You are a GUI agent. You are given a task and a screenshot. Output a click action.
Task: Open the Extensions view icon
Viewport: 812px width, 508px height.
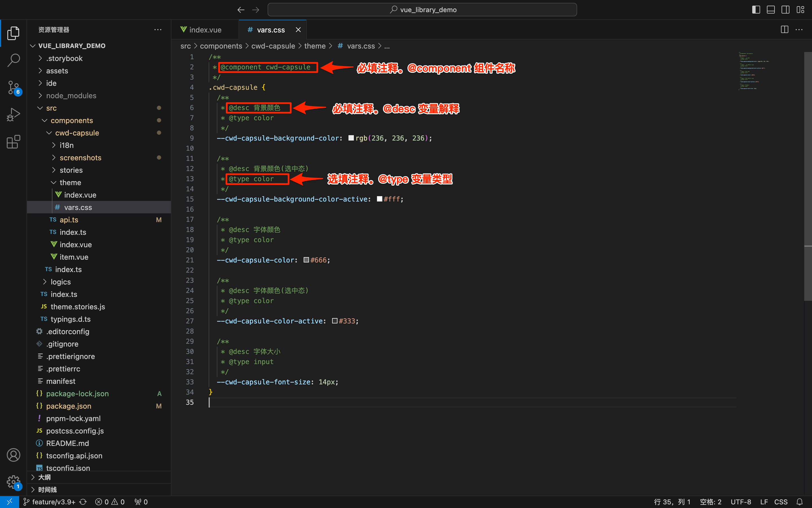[x=14, y=142]
